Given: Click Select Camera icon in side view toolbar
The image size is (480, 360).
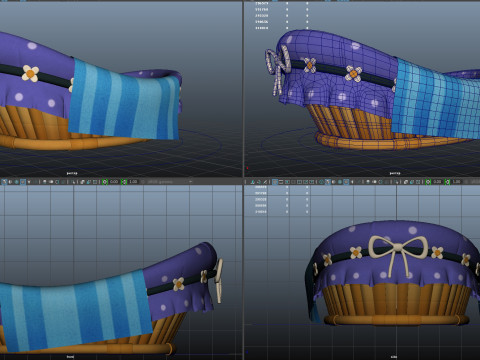Looking at the screenshot, I should [x=253, y=182].
